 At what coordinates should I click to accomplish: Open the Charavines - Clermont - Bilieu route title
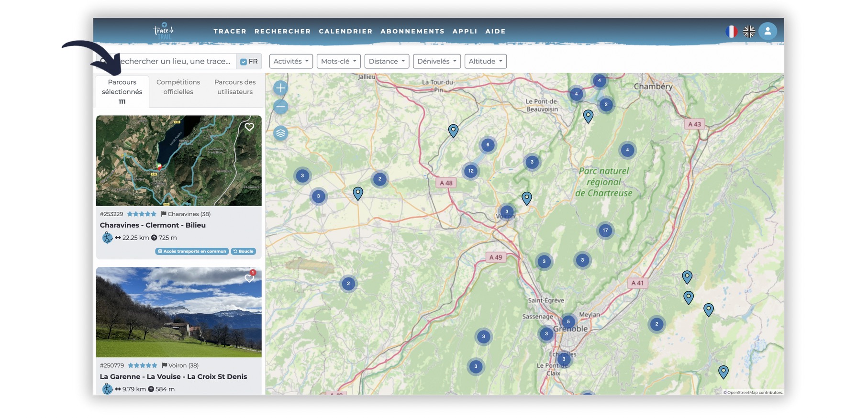click(153, 225)
